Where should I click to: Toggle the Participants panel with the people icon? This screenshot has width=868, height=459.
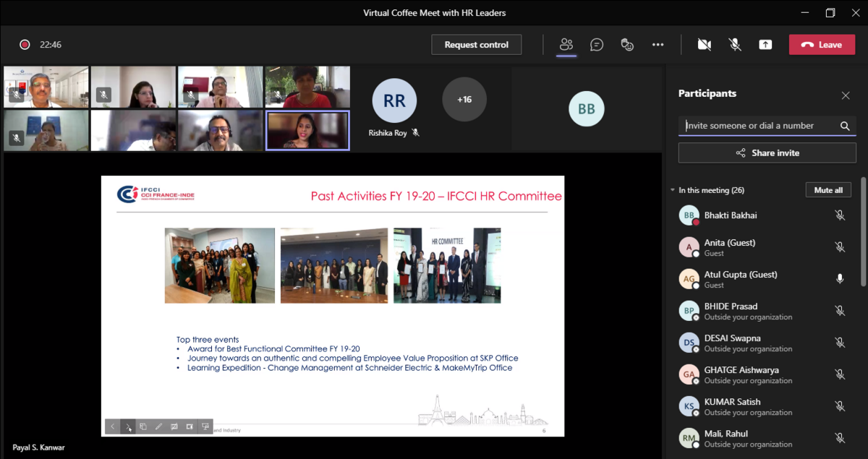(566, 45)
